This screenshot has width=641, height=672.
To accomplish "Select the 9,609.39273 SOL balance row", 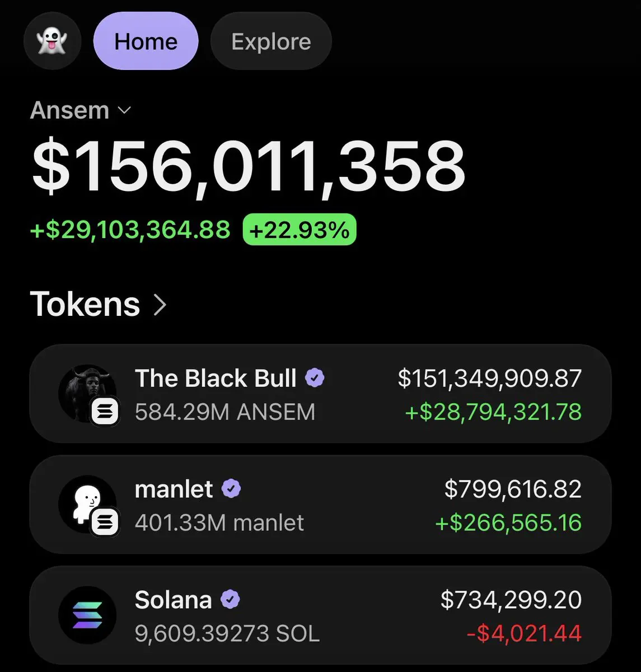I will tap(320, 615).
